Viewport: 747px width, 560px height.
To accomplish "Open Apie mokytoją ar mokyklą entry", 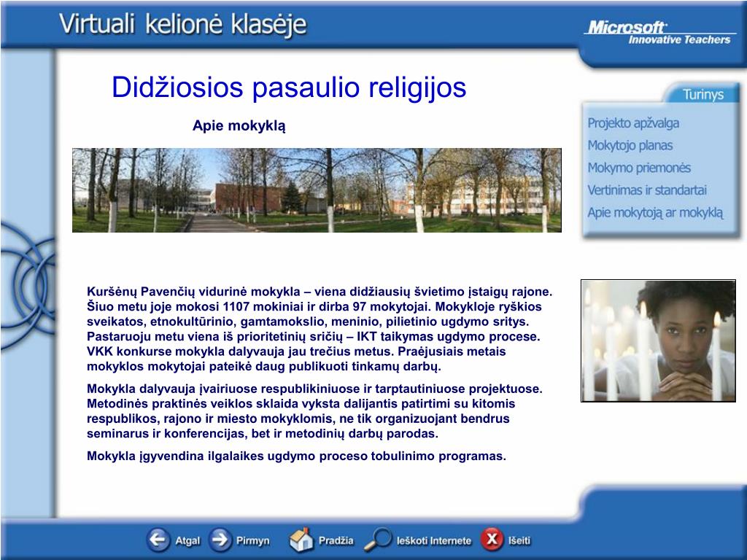I will pyautogui.click(x=655, y=212).
